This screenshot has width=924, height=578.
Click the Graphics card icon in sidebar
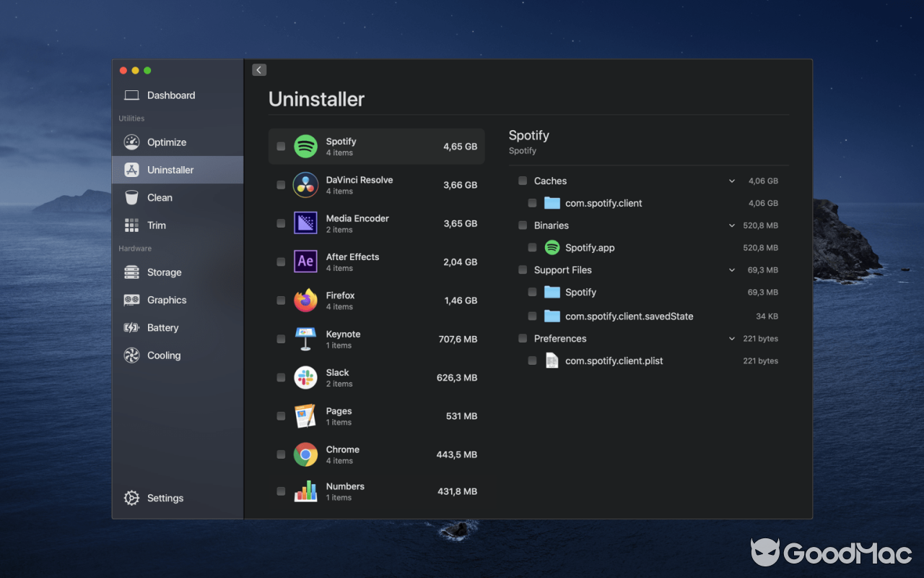click(x=131, y=300)
